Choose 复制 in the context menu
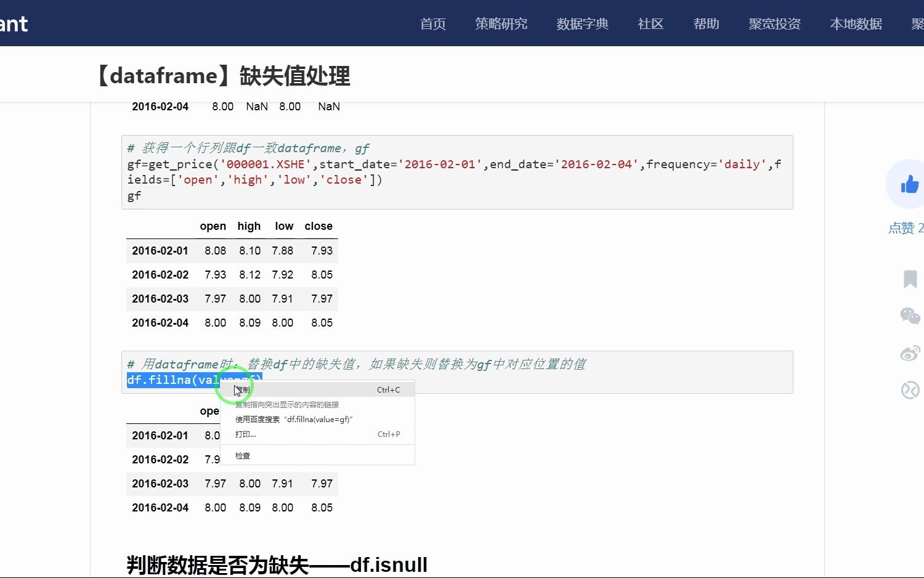The width and height of the screenshot is (924, 578). (317, 389)
